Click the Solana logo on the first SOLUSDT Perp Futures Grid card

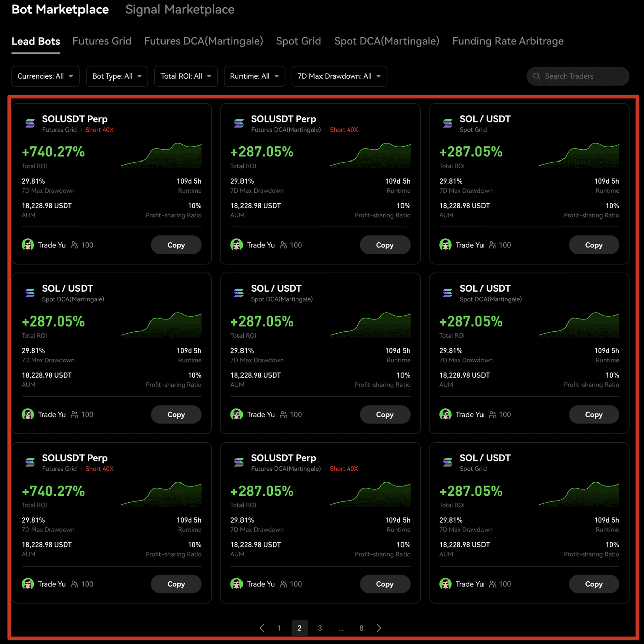(30, 123)
